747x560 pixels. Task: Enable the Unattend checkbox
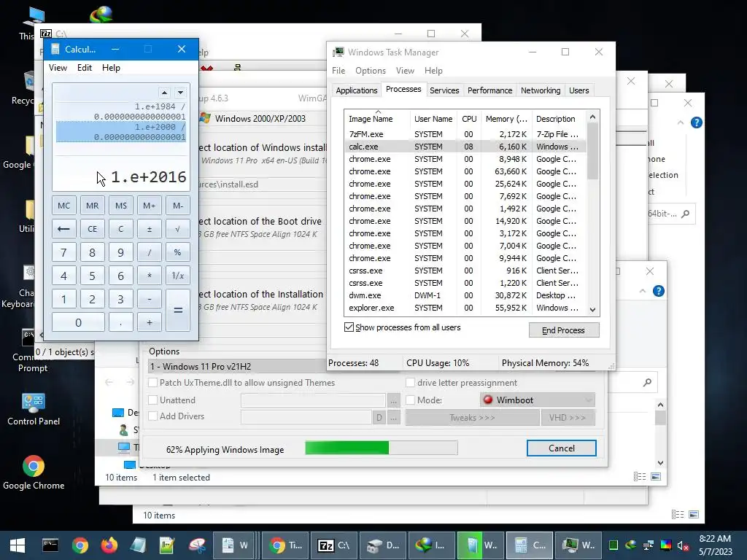153,400
